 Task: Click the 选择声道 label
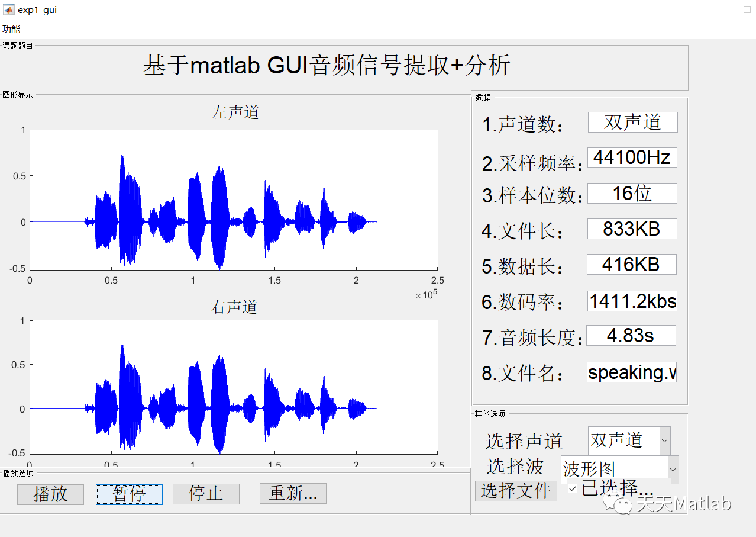point(524,441)
